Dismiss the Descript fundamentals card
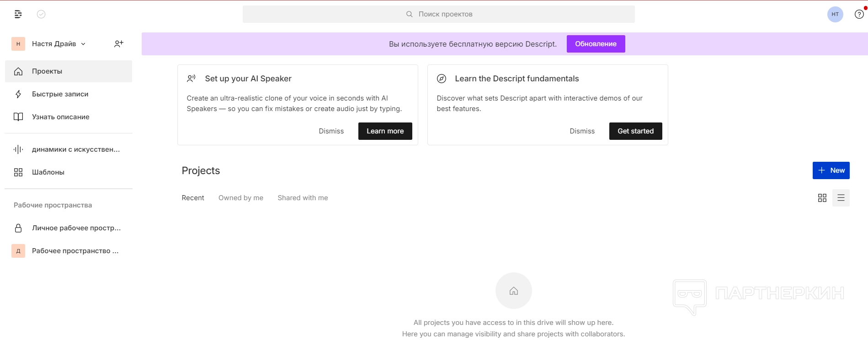Viewport: 868px width, 340px height. point(582,131)
